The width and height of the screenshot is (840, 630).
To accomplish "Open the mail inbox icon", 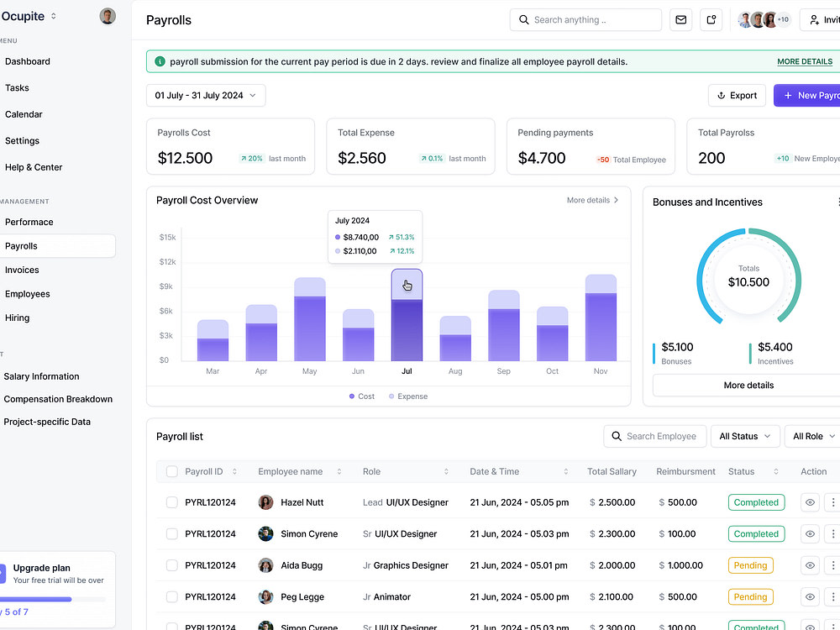I will point(680,20).
